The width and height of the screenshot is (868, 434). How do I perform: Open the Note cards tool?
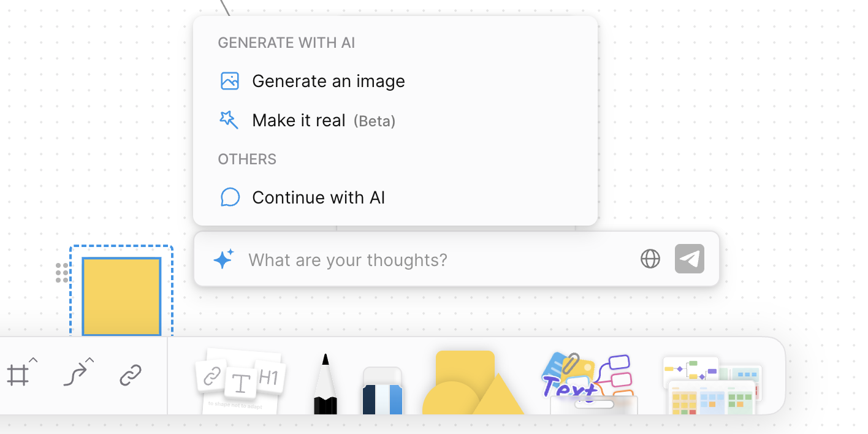coord(241,381)
